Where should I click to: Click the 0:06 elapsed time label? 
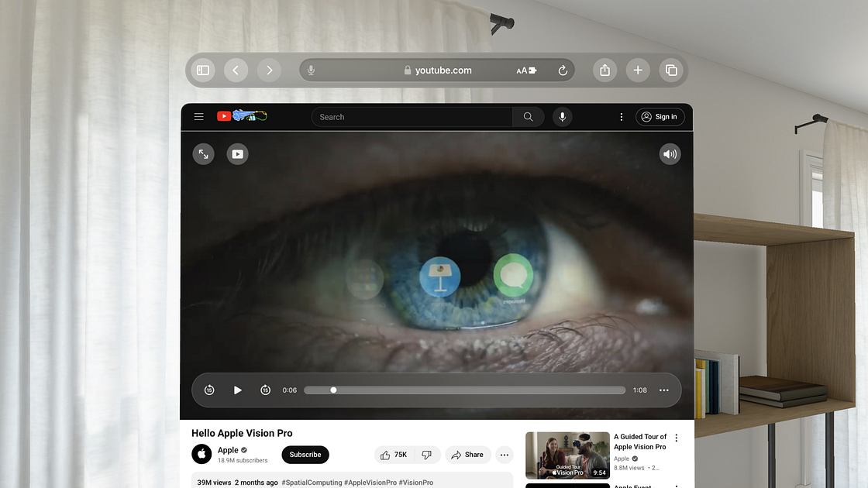(290, 390)
